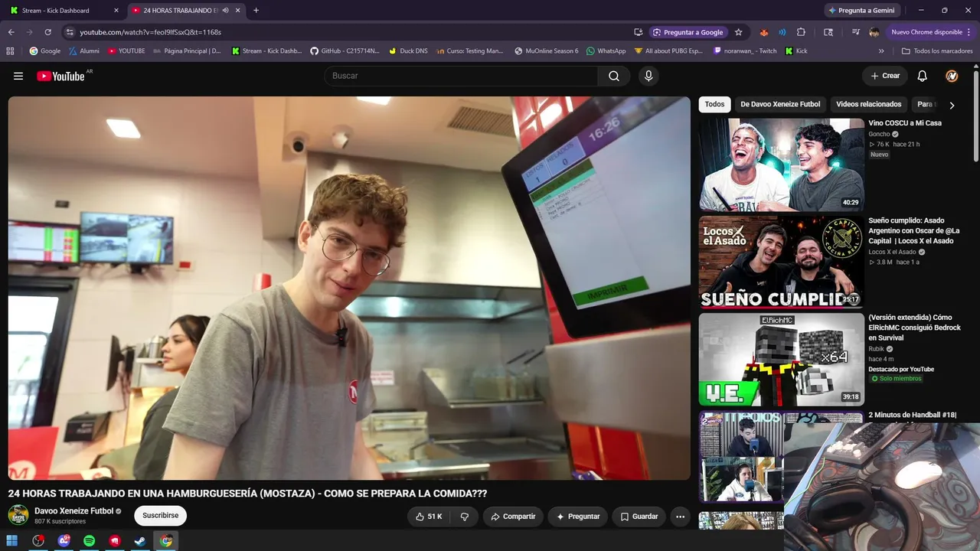Open the Crear menu
Viewport: 980px width, 551px height.
[x=884, y=76]
